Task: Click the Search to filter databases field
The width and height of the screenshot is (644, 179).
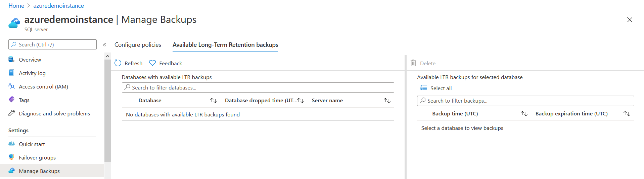Action: [258, 87]
